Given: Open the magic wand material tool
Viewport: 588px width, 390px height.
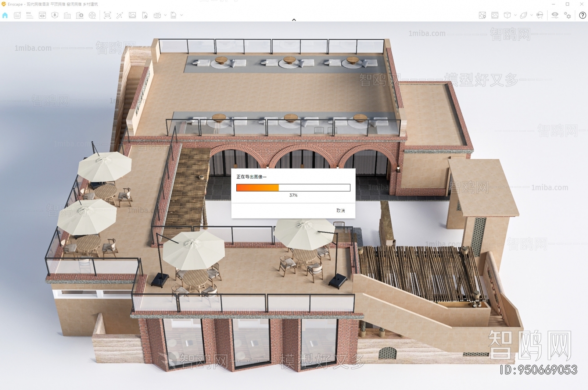Looking at the screenshot, I should pos(120,15).
